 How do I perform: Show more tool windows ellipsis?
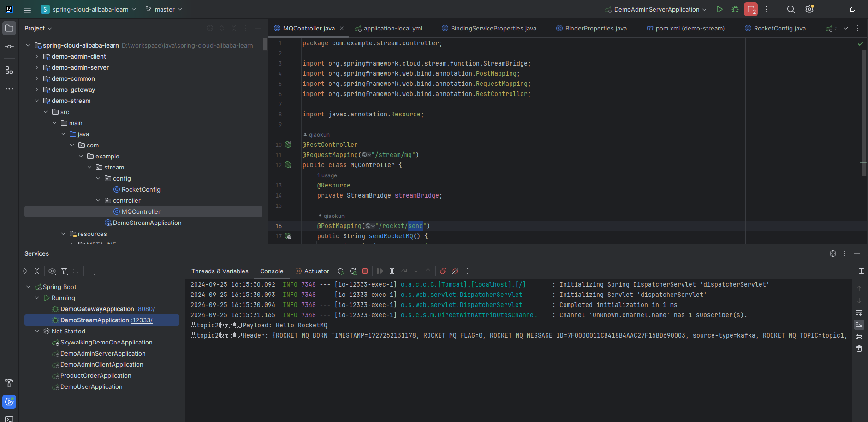9,89
